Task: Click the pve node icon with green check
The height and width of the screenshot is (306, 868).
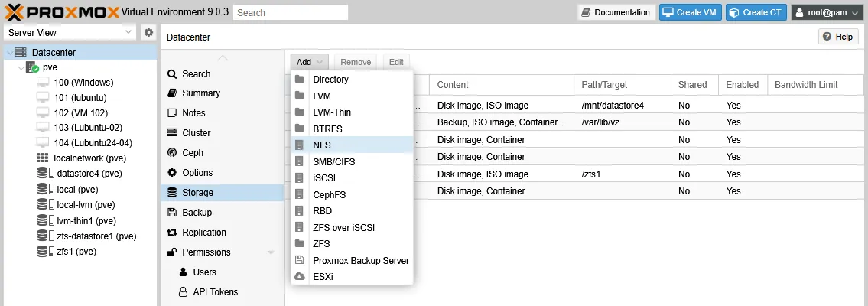Action: click(32, 67)
